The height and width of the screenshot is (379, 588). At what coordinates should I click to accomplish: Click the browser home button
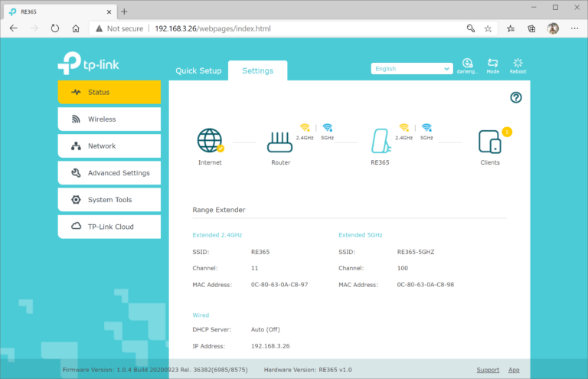coord(76,28)
